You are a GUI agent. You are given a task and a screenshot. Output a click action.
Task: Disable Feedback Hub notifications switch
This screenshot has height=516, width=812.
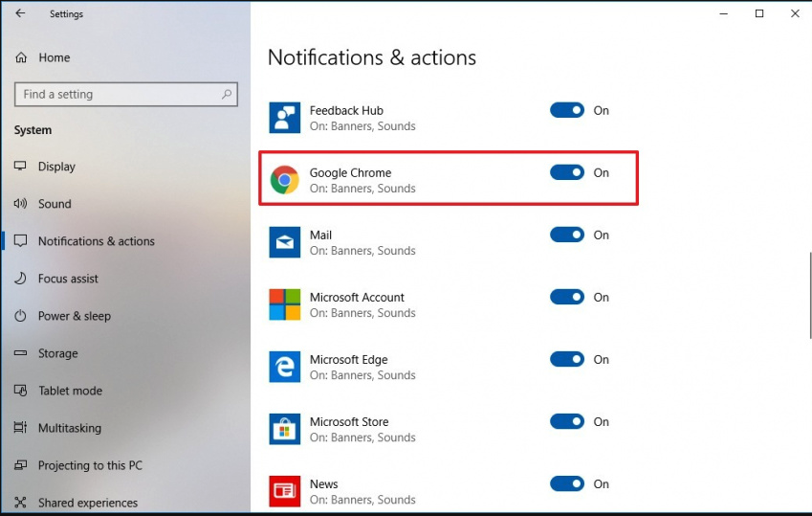click(x=567, y=110)
